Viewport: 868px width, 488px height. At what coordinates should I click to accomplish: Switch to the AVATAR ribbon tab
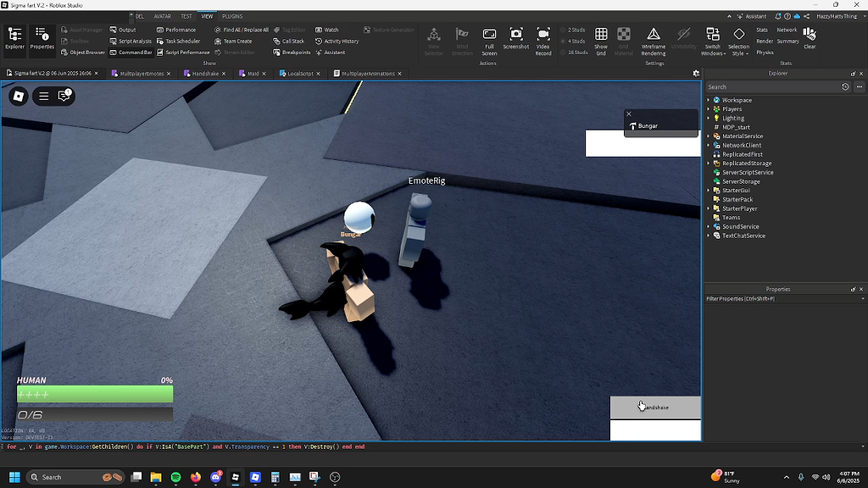[x=162, y=16]
